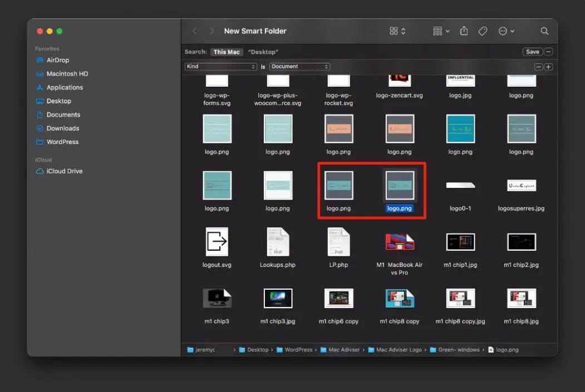Select the logout.svg file thumbnail
This screenshot has height=392, width=585.
[x=217, y=242]
